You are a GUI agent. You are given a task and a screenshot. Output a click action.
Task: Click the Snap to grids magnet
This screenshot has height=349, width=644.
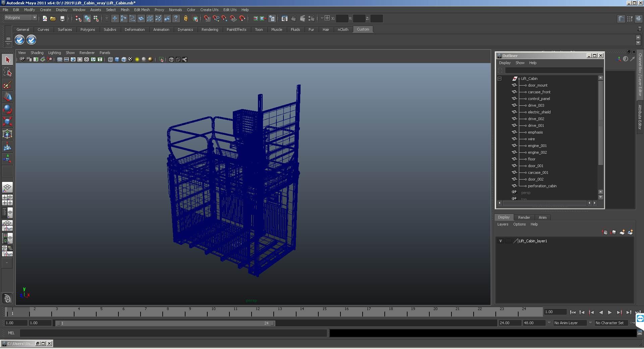click(x=207, y=19)
